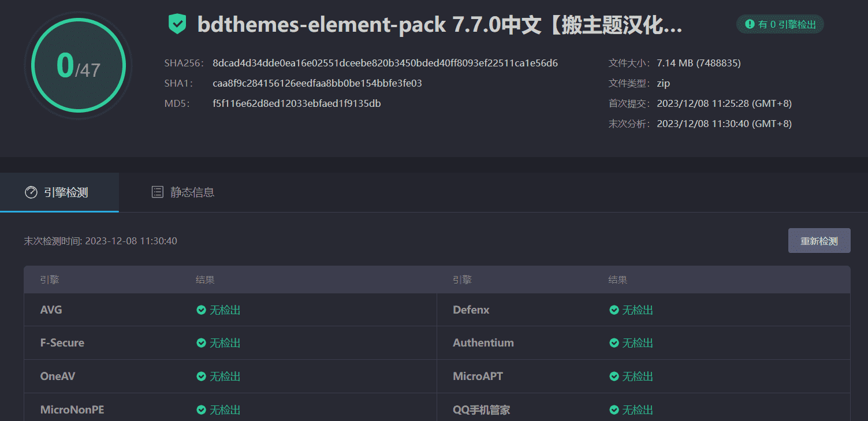Click the green check icon in MicroNonPE row
The image size is (868, 421).
coord(201,410)
